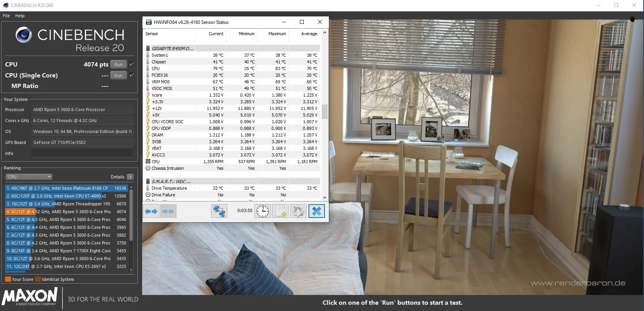This screenshot has width=644, height=311.
Task: Toggle the CPU (Single Core) test checkbox
Action: pyautogui.click(x=132, y=75)
